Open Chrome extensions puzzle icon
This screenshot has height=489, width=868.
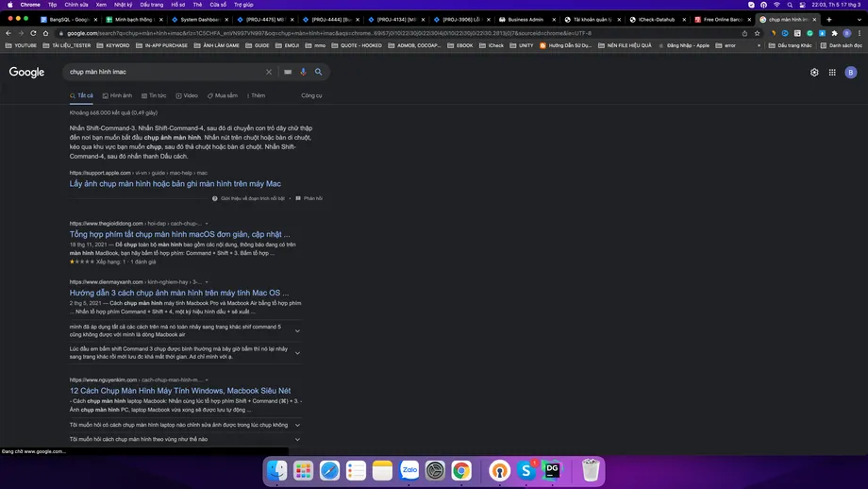pyautogui.click(x=834, y=33)
